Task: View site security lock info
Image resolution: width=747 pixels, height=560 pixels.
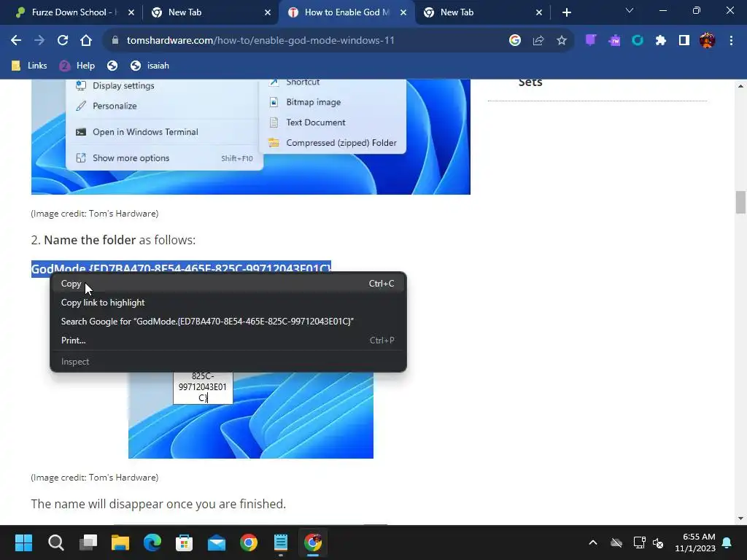Action: point(115,41)
